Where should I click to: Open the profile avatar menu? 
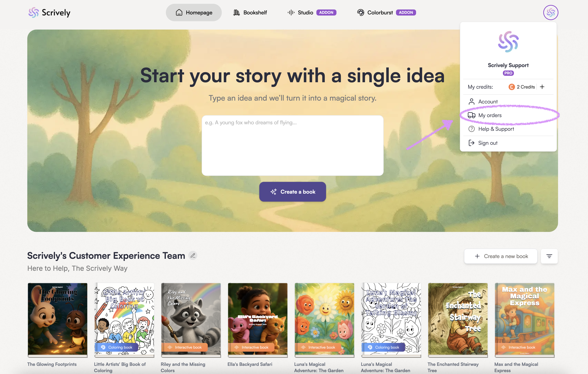[550, 13]
